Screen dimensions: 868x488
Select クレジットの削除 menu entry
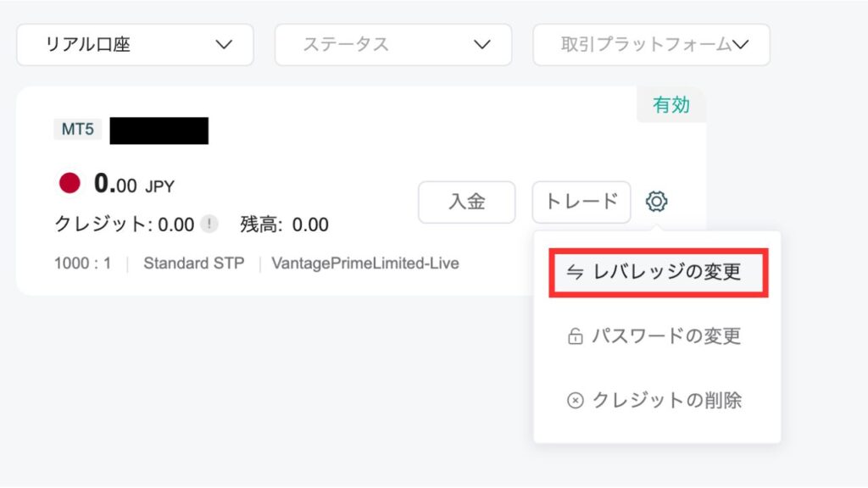pos(657,400)
